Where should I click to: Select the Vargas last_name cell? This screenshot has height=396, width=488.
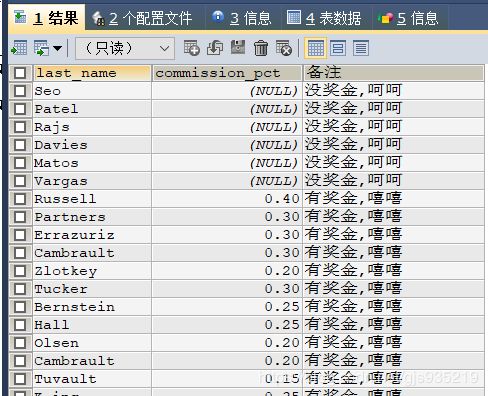(x=92, y=181)
